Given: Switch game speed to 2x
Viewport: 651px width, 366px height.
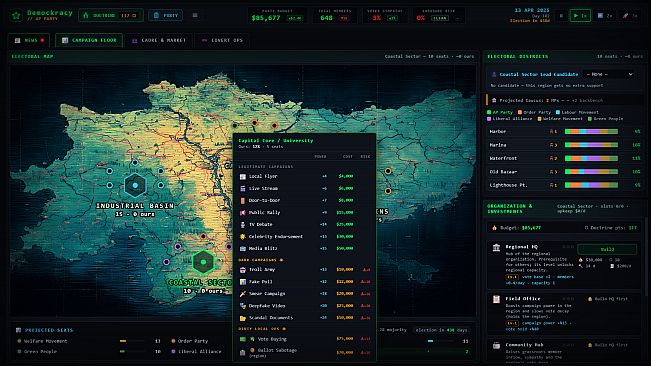Looking at the screenshot, I should point(604,16).
